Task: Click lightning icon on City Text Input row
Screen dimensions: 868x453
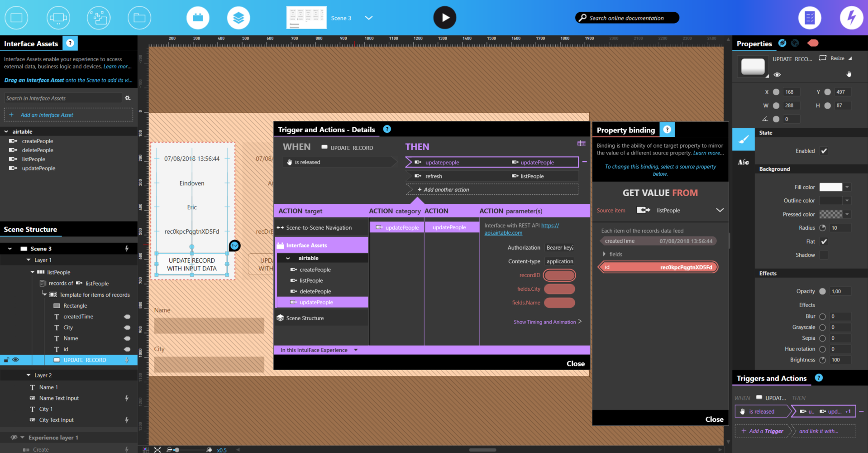Action: (x=127, y=419)
